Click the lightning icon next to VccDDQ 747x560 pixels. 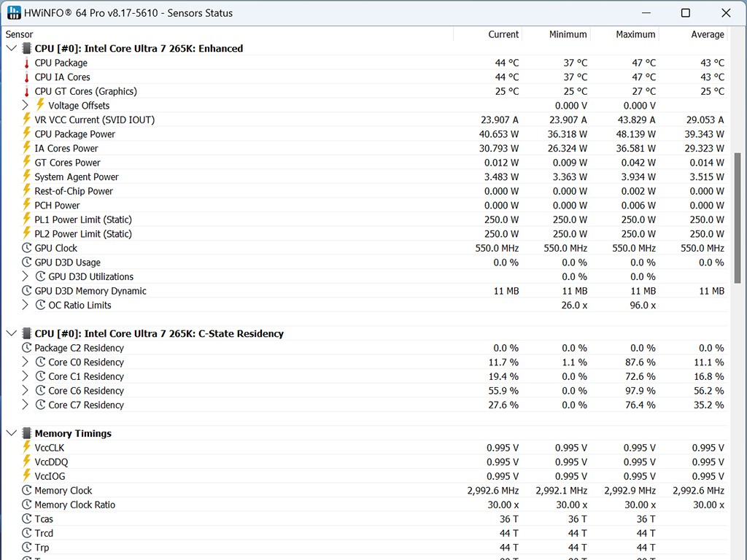coord(27,462)
